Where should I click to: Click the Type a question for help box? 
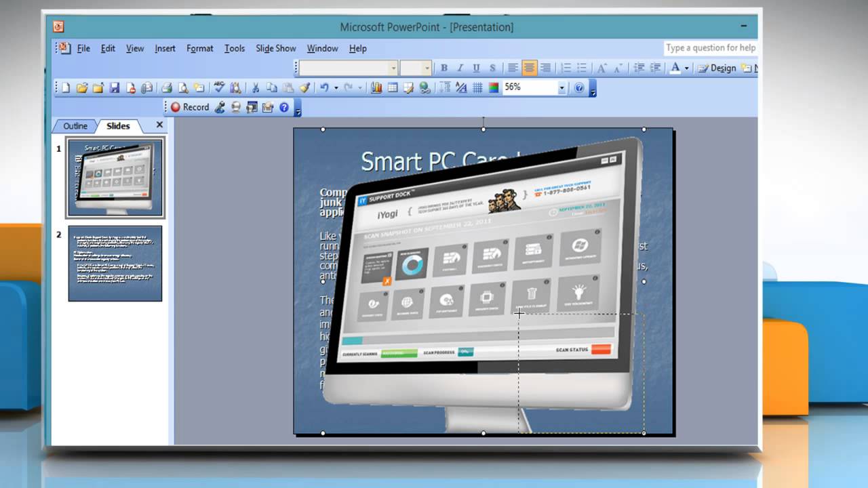[710, 48]
